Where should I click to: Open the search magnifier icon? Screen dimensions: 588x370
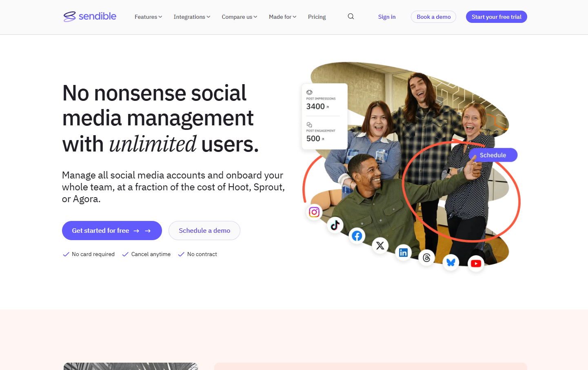click(x=351, y=16)
